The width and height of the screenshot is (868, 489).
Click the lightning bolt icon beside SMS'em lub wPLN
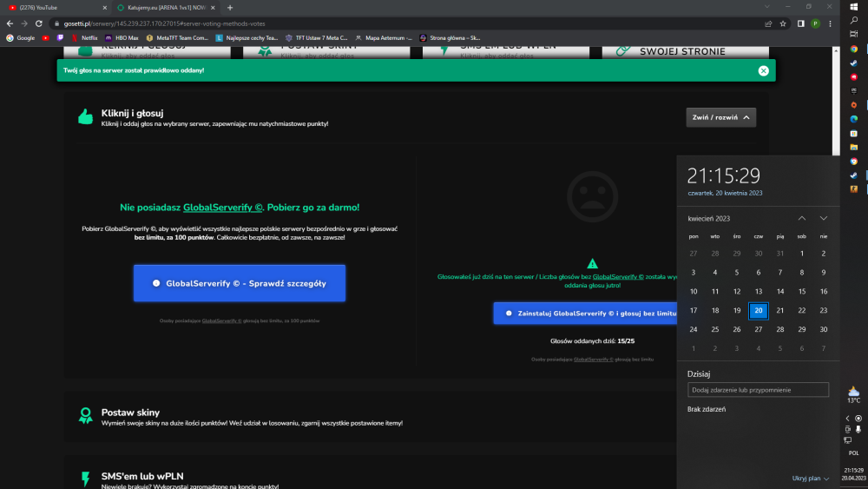(85, 479)
